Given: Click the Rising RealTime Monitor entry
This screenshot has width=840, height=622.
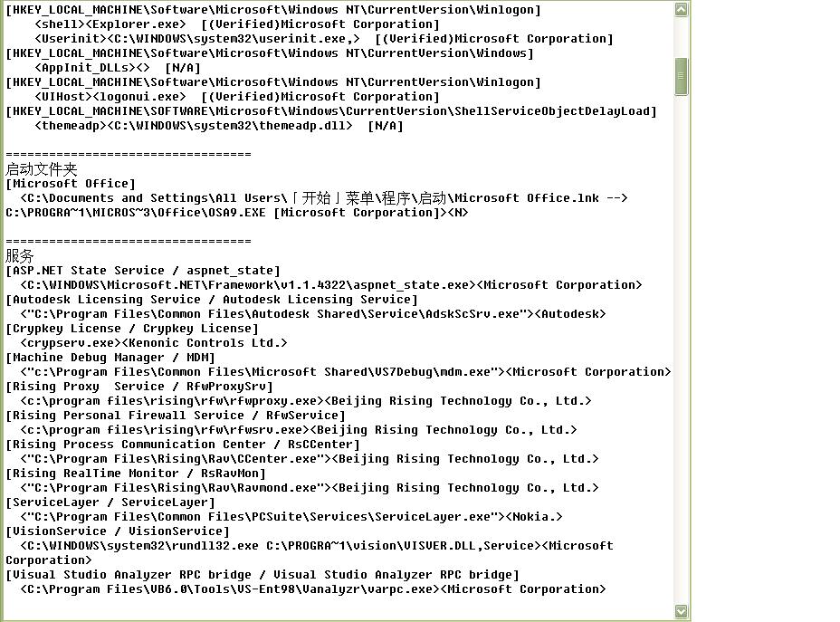Looking at the screenshot, I should (x=136, y=473).
